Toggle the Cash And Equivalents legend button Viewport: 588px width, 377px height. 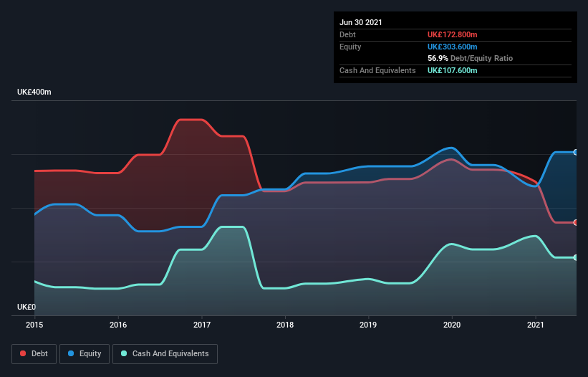(165, 354)
